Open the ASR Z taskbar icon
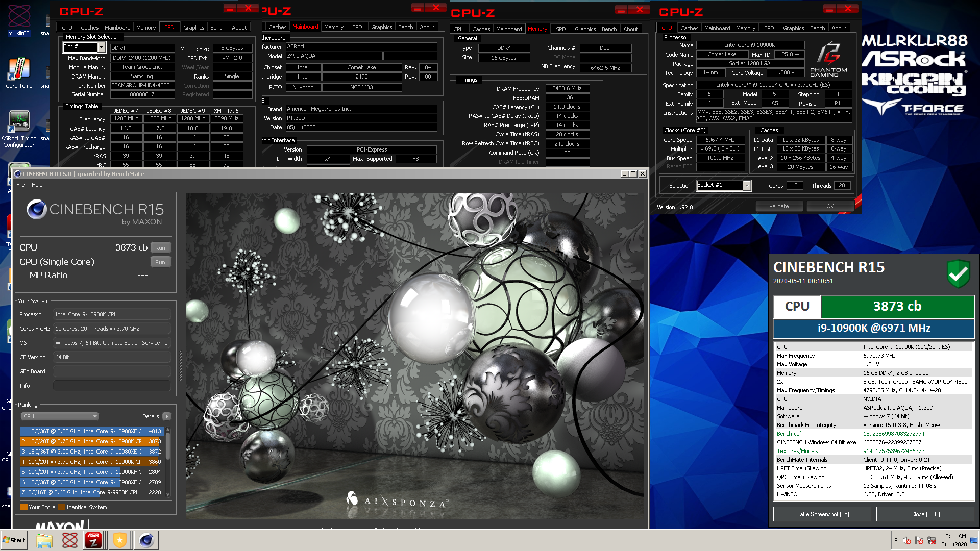Screen dimensions: 980x551 (94, 540)
